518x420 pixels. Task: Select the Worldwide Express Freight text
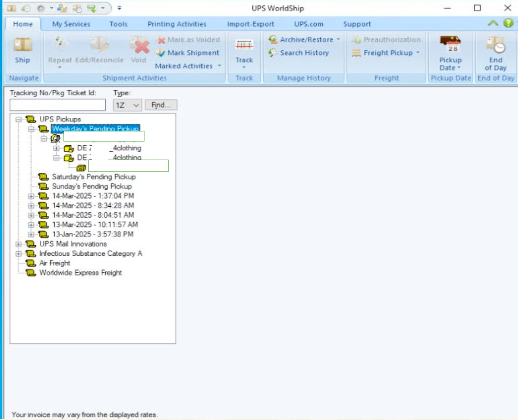[80, 273]
